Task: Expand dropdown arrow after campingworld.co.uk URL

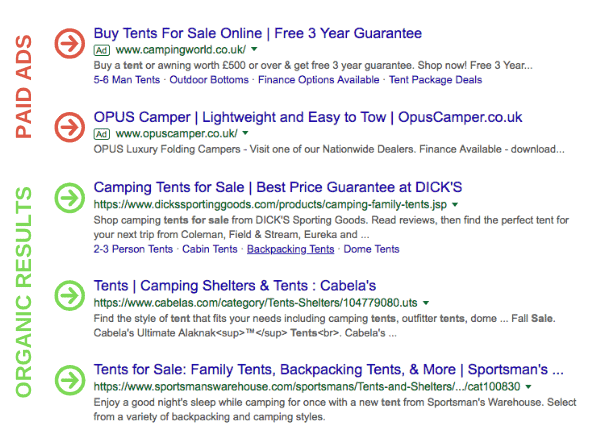Action: pos(254,49)
